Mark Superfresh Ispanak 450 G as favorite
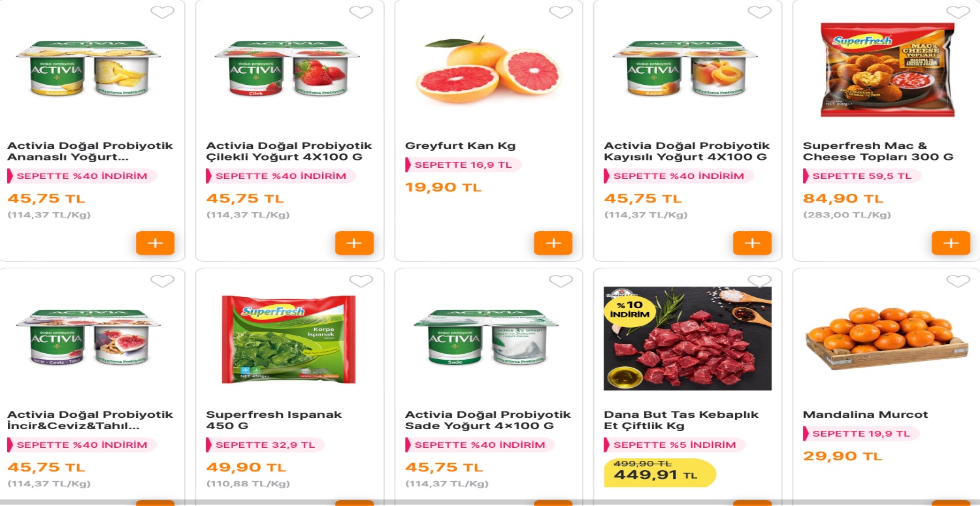Screen dimensions: 980x506 (x=361, y=281)
